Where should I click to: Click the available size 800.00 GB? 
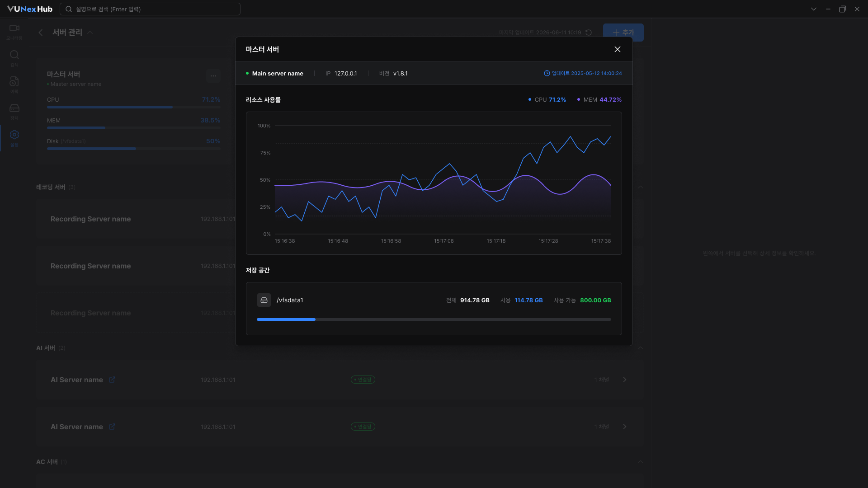pyautogui.click(x=595, y=300)
